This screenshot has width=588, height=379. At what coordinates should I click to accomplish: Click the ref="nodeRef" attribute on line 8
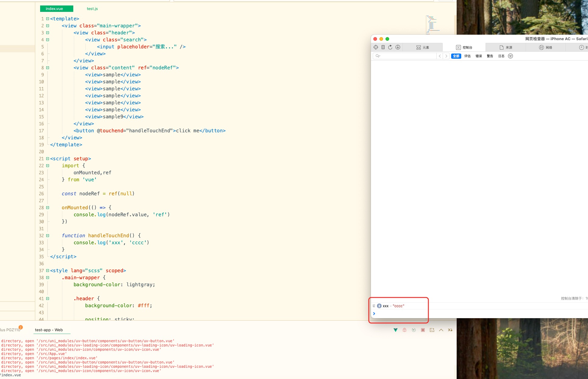[x=157, y=68]
